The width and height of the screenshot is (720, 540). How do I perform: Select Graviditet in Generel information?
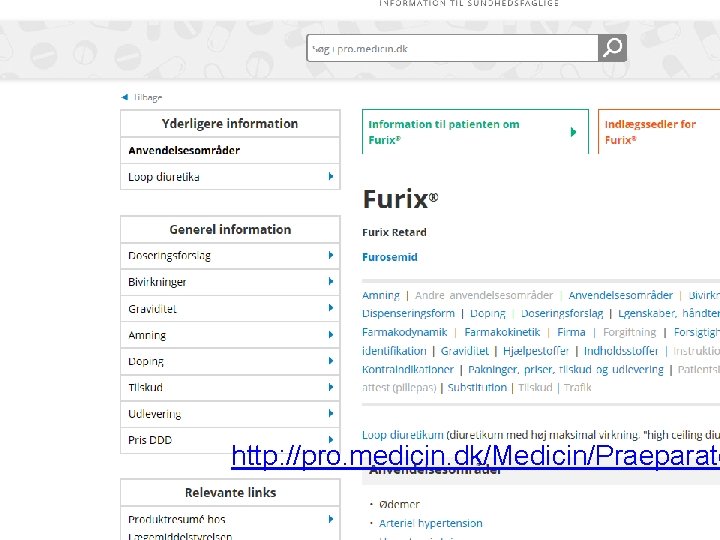tap(230, 309)
